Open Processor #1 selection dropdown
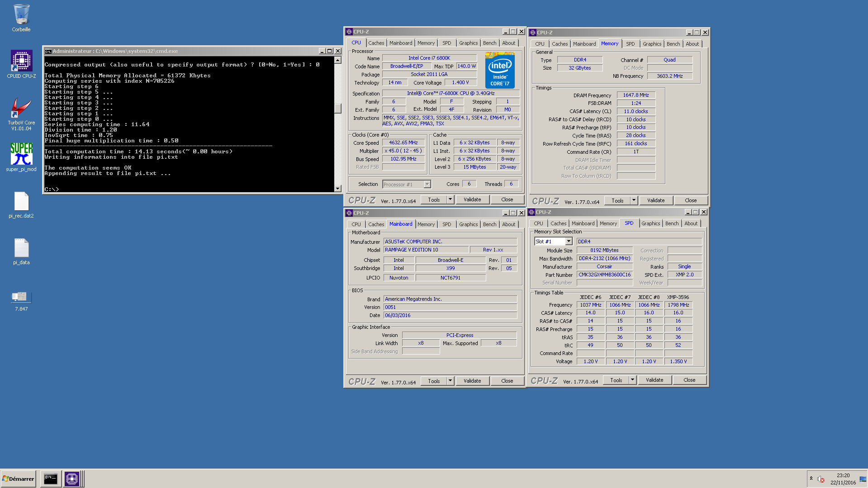Image resolution: width=868 pixels, height=488 pixels. 427,184
